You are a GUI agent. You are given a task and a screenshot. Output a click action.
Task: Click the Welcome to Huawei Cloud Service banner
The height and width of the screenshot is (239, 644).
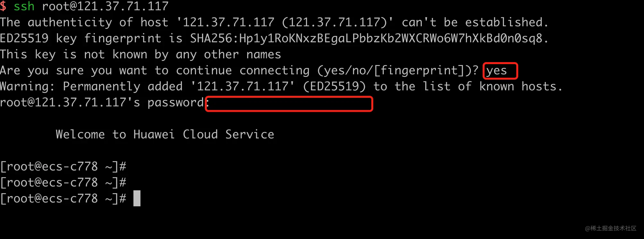click(x=165, y=135)
